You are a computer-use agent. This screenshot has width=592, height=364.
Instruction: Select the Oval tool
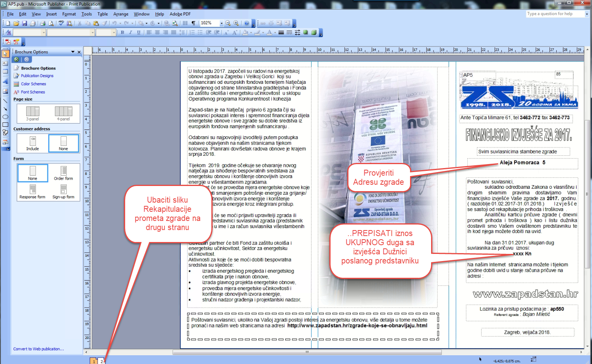(5, 117)
